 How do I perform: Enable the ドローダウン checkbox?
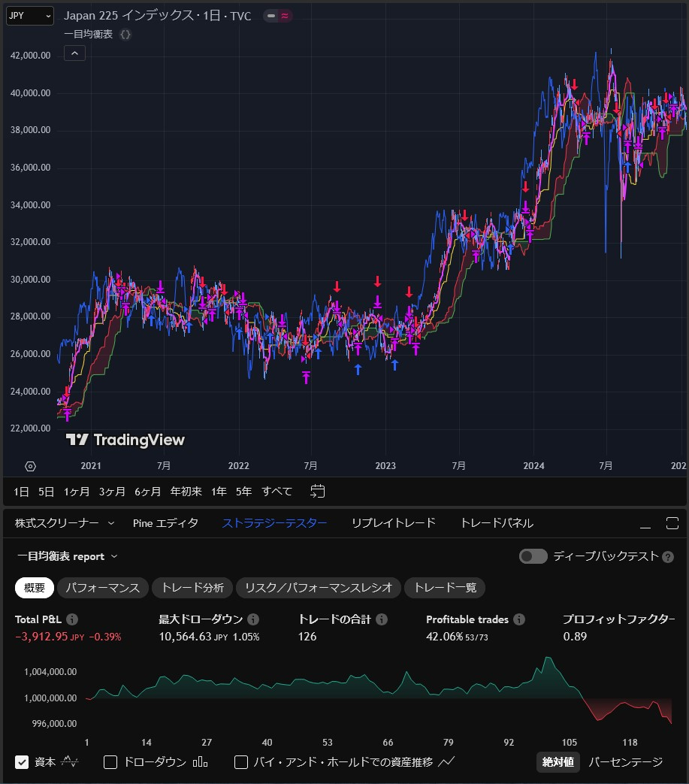tap(110, 762)
